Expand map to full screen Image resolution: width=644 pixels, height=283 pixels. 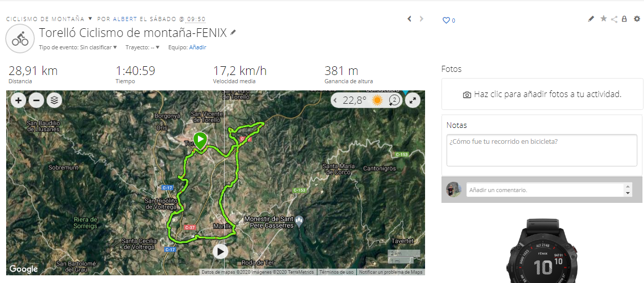(413, 100)
